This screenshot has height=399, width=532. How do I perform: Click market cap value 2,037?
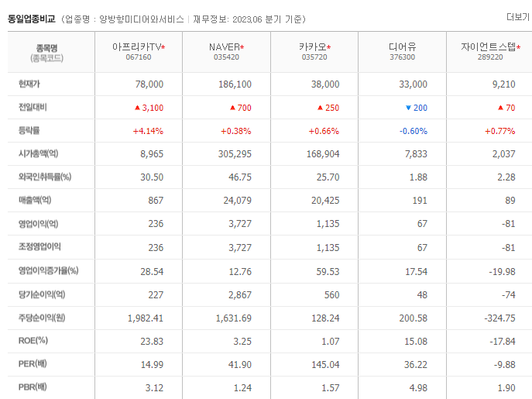[x=504, y=154]
